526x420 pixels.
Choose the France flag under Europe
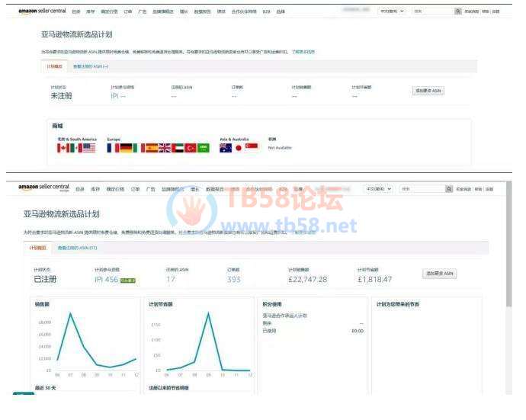[113, 149]
